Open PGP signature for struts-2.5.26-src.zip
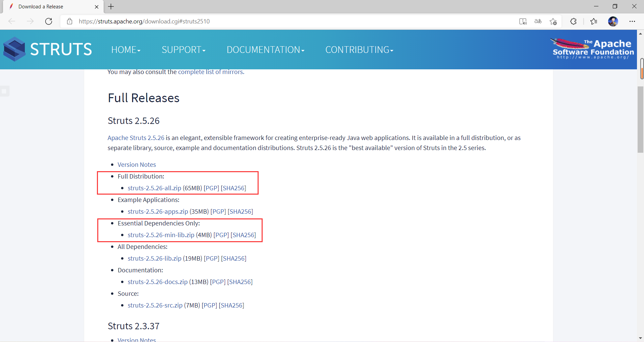Image resolution: width=644 pixels, height=342 pixels. point(209,305)
